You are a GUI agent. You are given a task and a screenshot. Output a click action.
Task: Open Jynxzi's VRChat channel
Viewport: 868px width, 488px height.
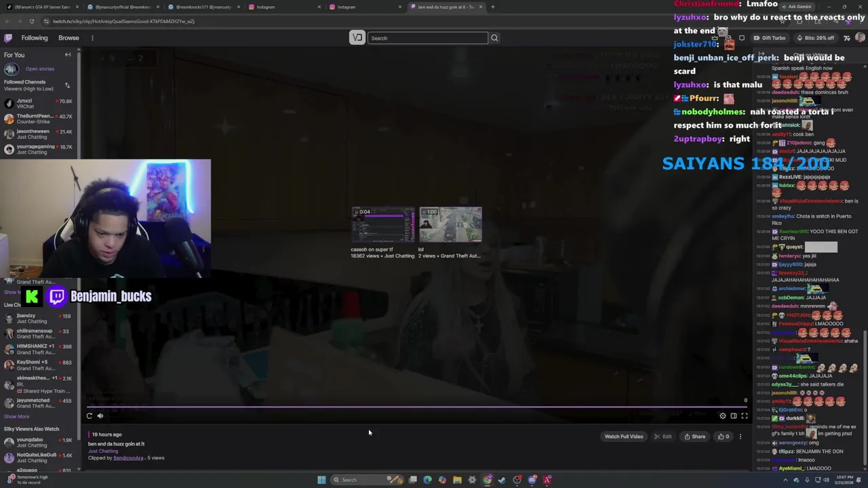(x=39, y=104)
